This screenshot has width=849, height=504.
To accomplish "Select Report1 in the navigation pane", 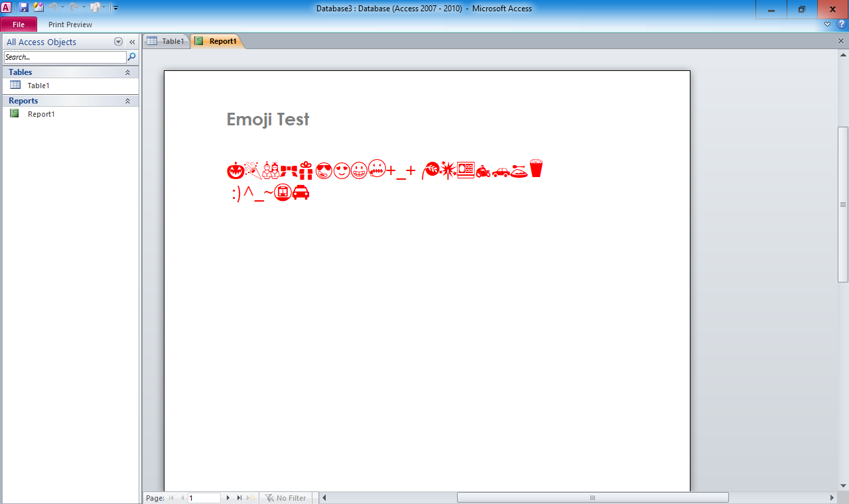I will pos(70,114).
